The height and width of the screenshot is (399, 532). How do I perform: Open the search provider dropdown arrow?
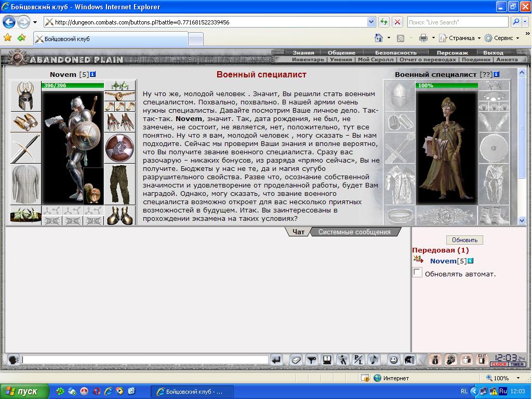pos(525,22)
